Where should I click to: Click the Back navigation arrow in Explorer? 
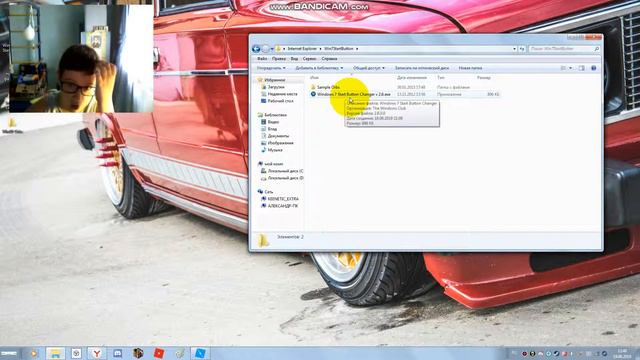tap(256, 49)
